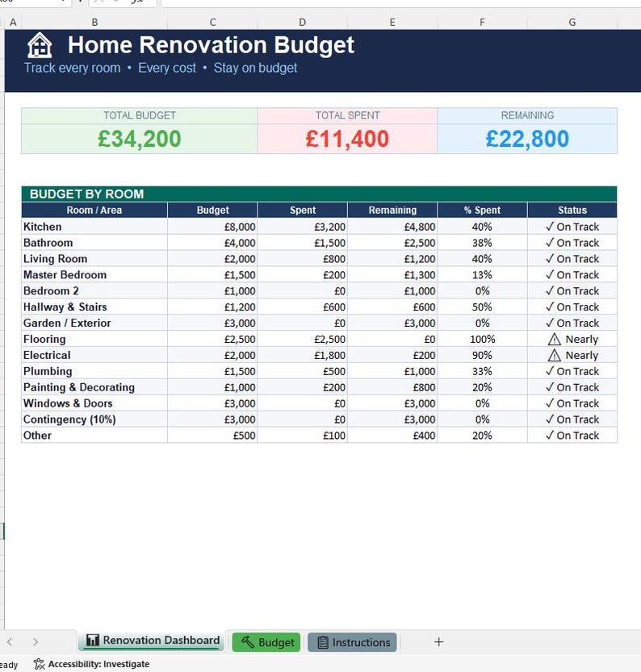The height and width of the screenshot is (672, 641).
Task: Click the Total Spent £11,400 value
Action: click(347, 139)
